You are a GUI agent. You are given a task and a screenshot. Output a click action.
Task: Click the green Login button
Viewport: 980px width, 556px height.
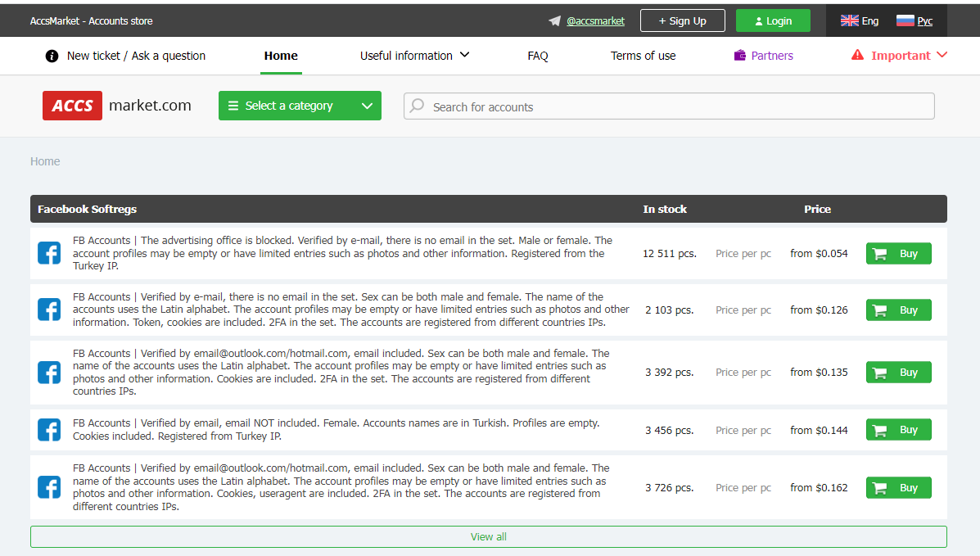click(773, 20)
